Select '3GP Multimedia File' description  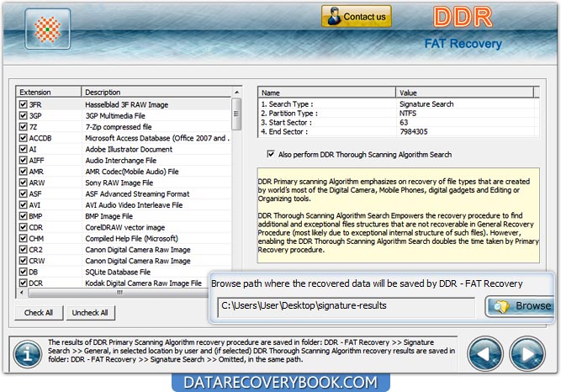(115, 115)
